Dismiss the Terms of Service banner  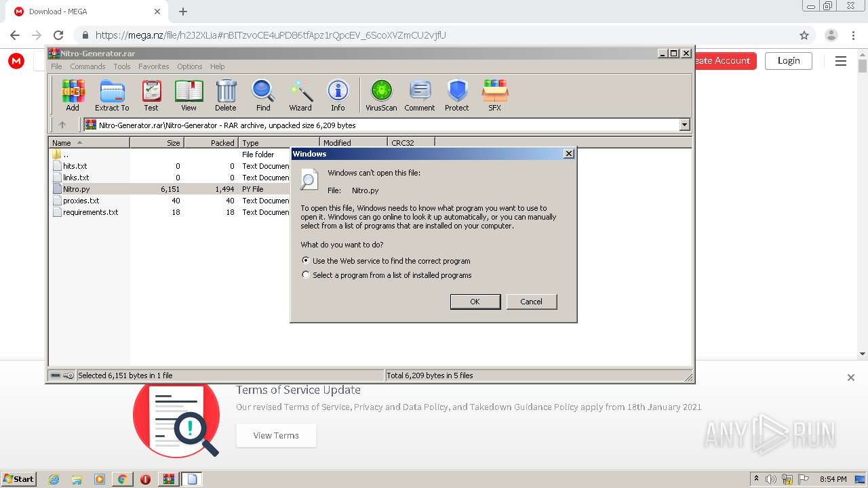point(851,378)
